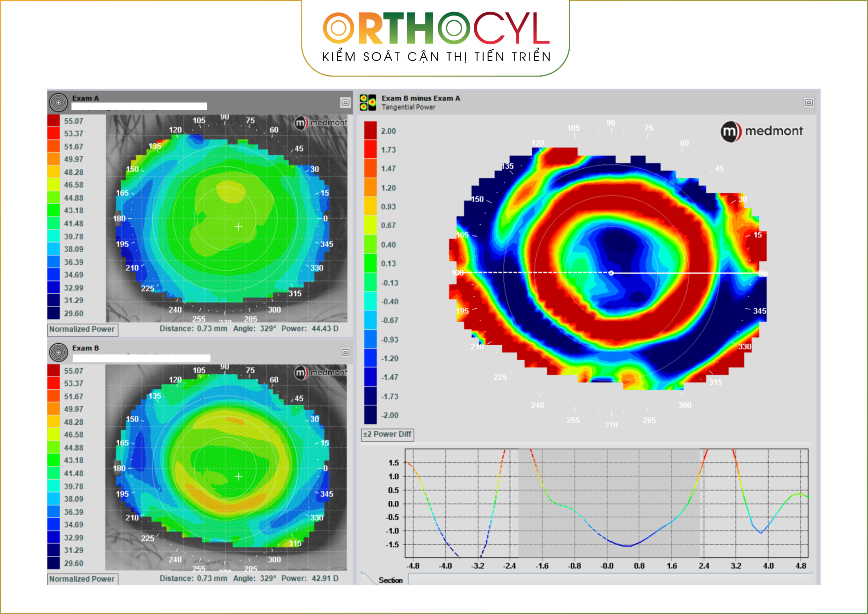This screenshot has width=868, height=614.
Task: Click the "Power: 42.91 D" readout under Exam B
Action: point(310,578)
